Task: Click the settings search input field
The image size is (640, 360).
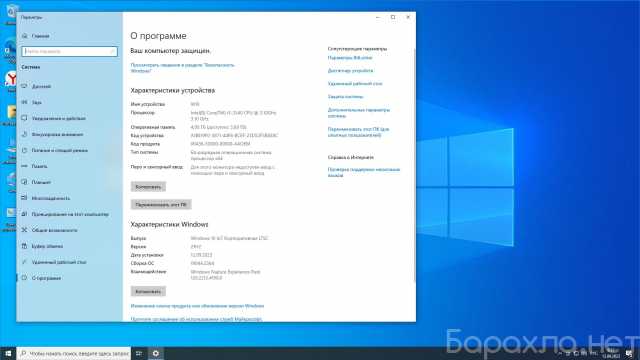Action: [69, 51]
